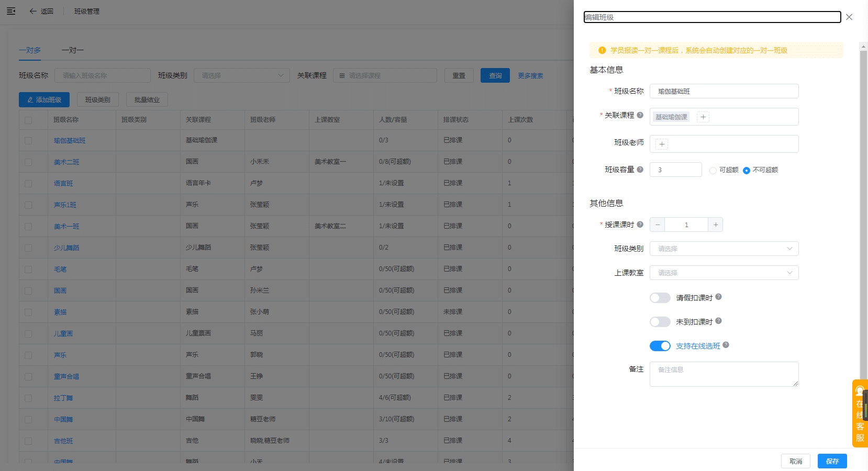The width and height of the screenshot is (868, 471).
Task: Click the 关联课程 filter grid icon
Action: pos(342,75)
